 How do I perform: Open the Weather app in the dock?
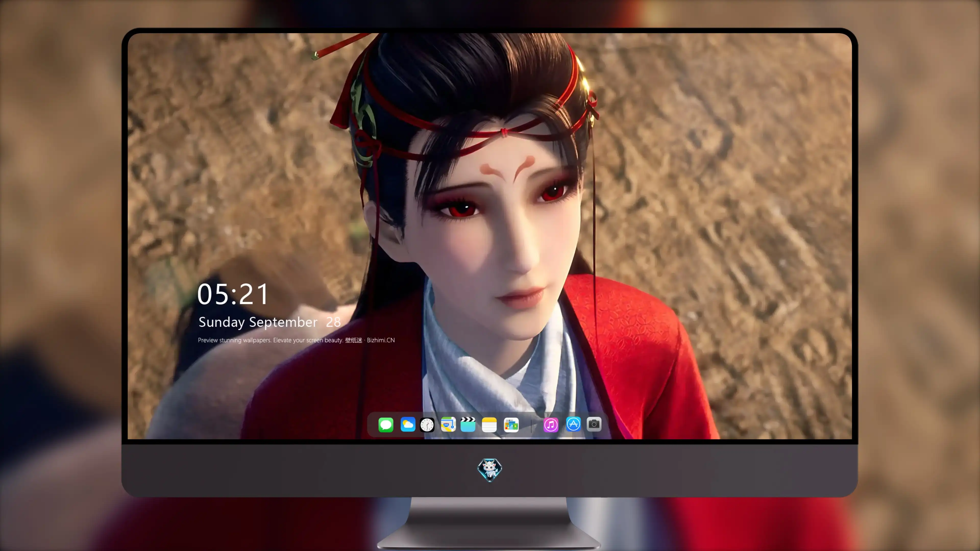click(408, 424)
